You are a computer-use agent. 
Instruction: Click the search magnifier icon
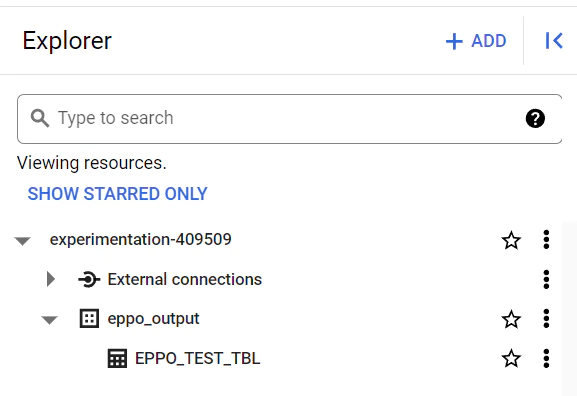(x=40, y=118)
